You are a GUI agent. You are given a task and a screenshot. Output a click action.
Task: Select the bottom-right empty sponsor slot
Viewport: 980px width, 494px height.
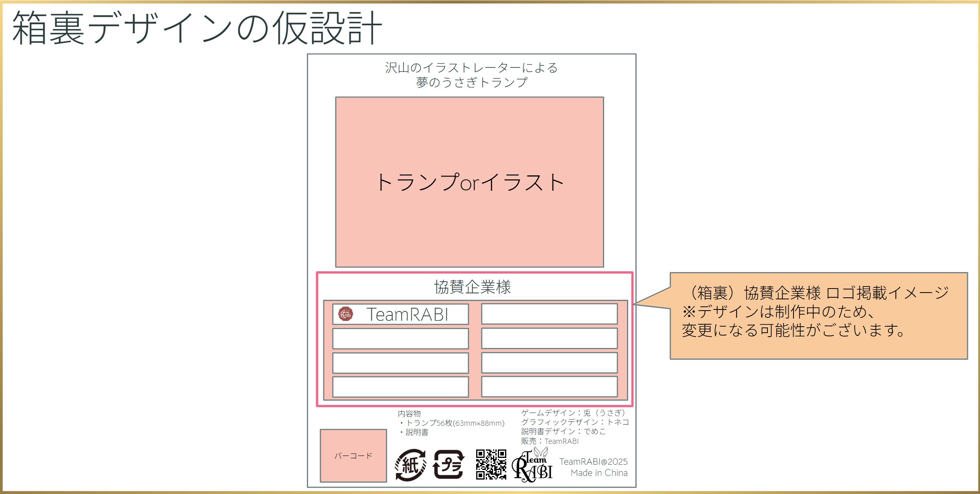click(549, 387)
